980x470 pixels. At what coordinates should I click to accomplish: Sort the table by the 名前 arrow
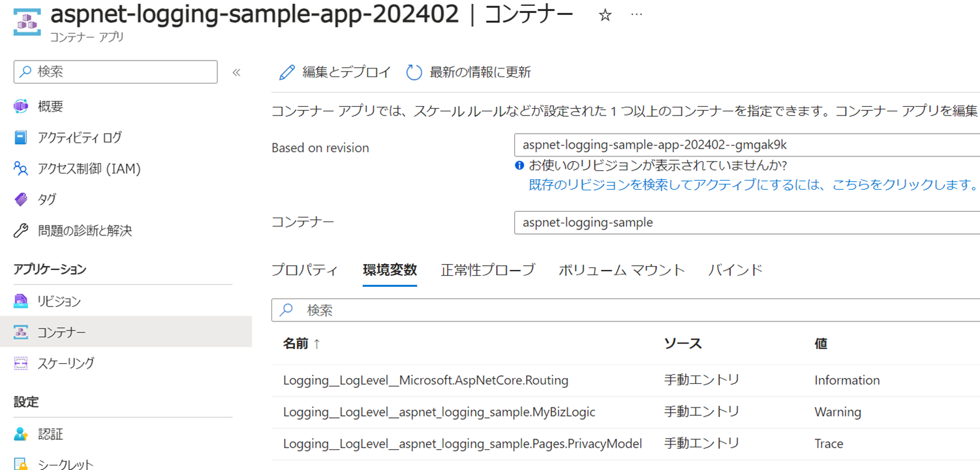pyautogui.click(x=317, y=344)
